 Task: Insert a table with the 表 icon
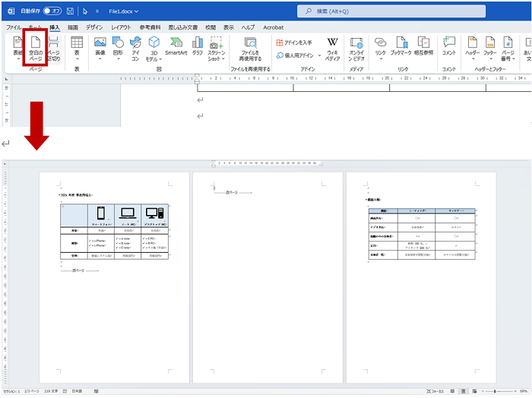click(x=77, y=47)
